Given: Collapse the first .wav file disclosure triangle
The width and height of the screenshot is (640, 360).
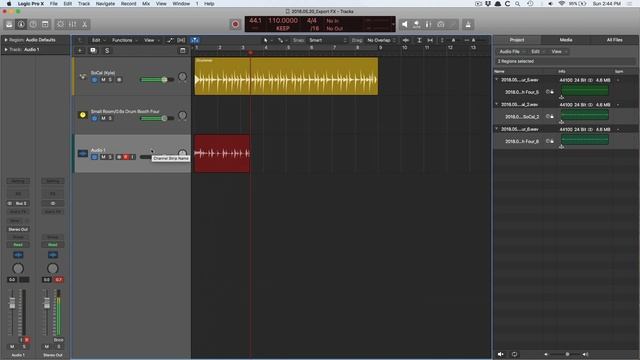Looking at the screenshot, I should pyautogui.click(x=497, y=80).
